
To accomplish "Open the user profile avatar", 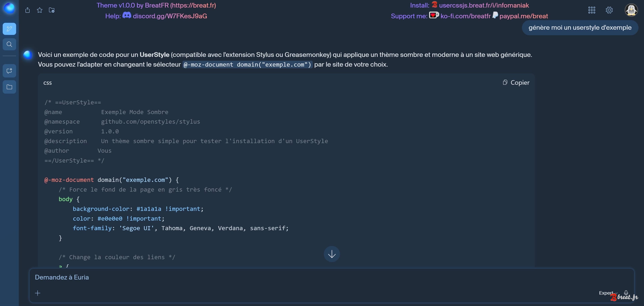I will click(x=631, y=10).
